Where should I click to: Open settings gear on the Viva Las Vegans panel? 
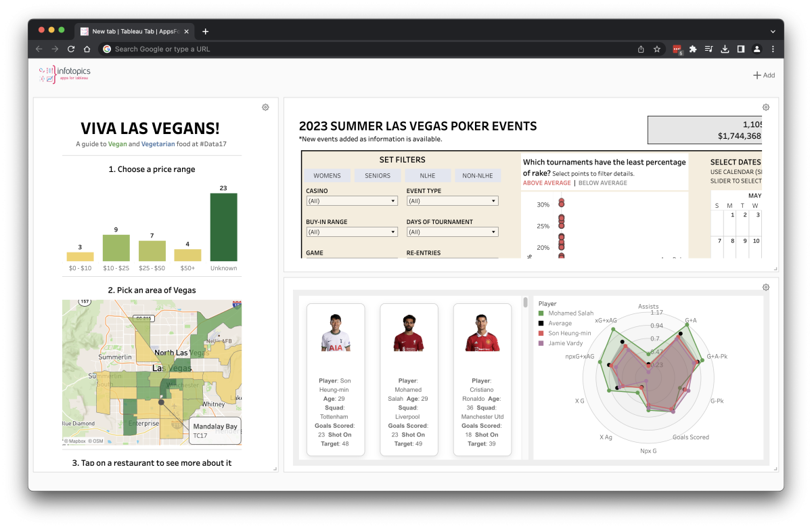click(265, 107)
